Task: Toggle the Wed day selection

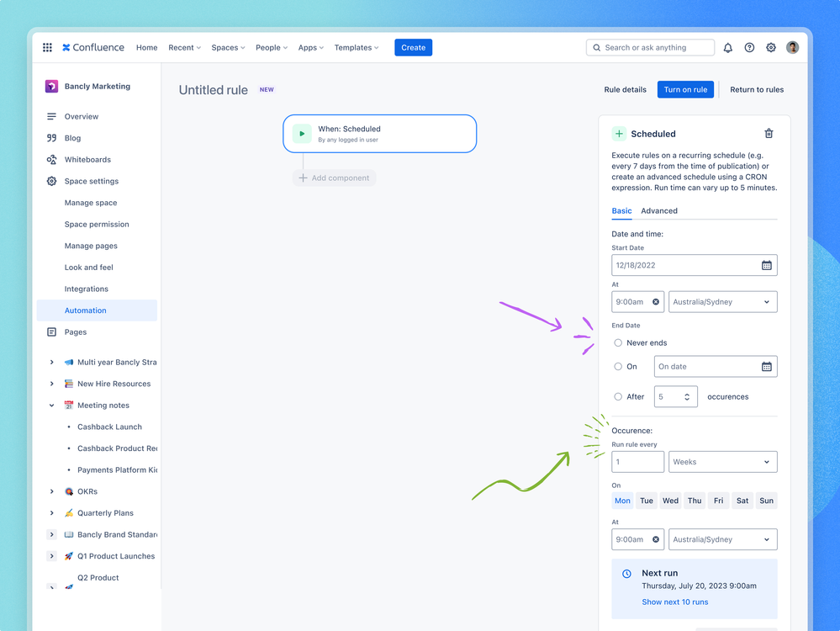Action: (x=670, y=501)
